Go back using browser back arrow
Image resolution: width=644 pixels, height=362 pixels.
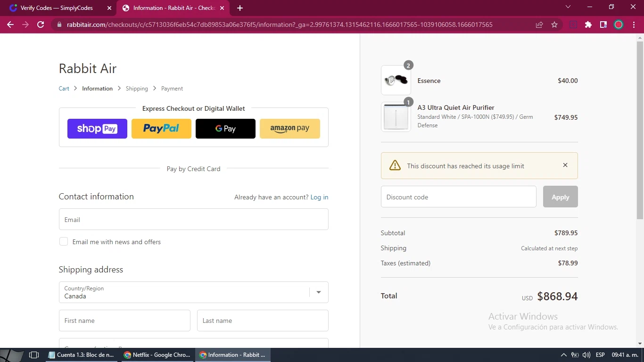coord(10,25)
